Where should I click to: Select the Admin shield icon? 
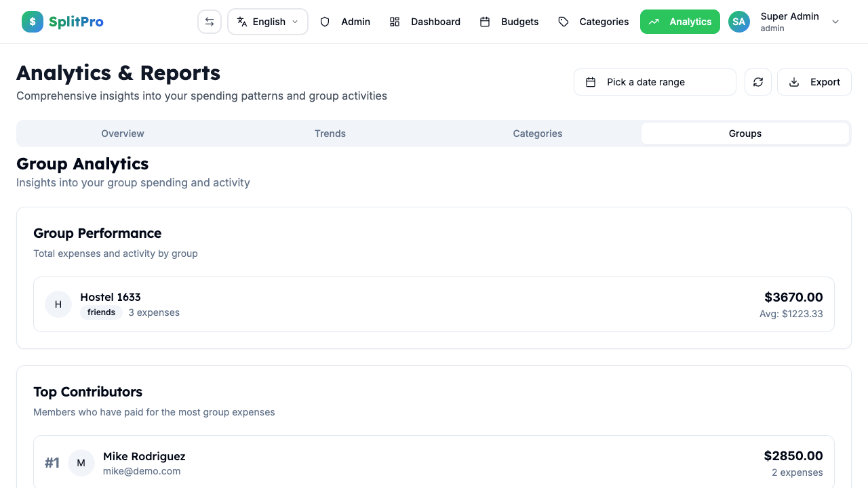325,21
